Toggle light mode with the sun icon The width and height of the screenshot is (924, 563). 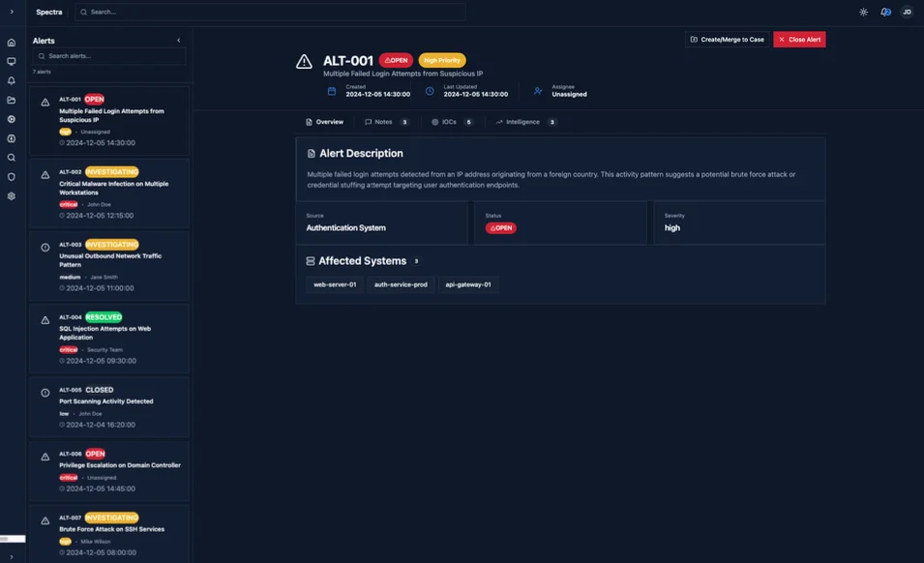tap(861, 10)
